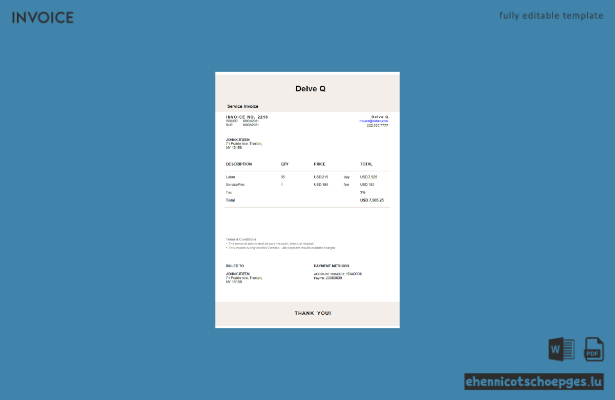Click the 'fully editable template' caption
Screen dimensions: 615x400
coord(551,16)
